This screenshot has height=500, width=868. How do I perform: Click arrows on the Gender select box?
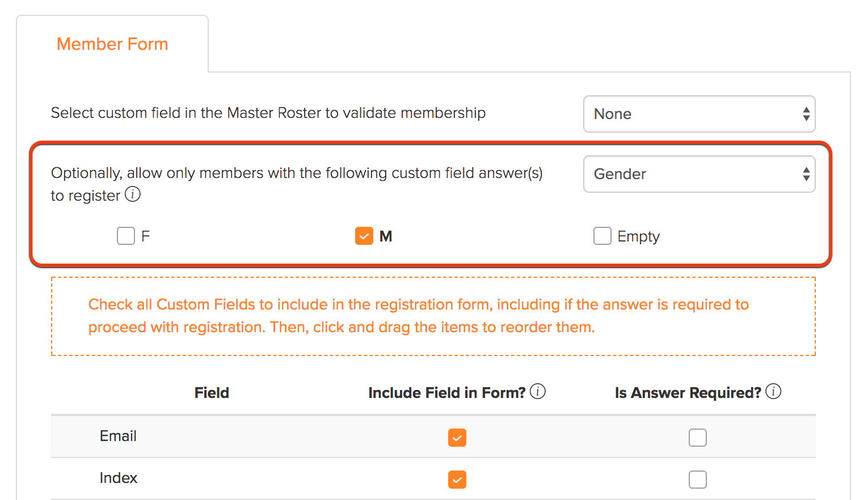pos(806,174)
